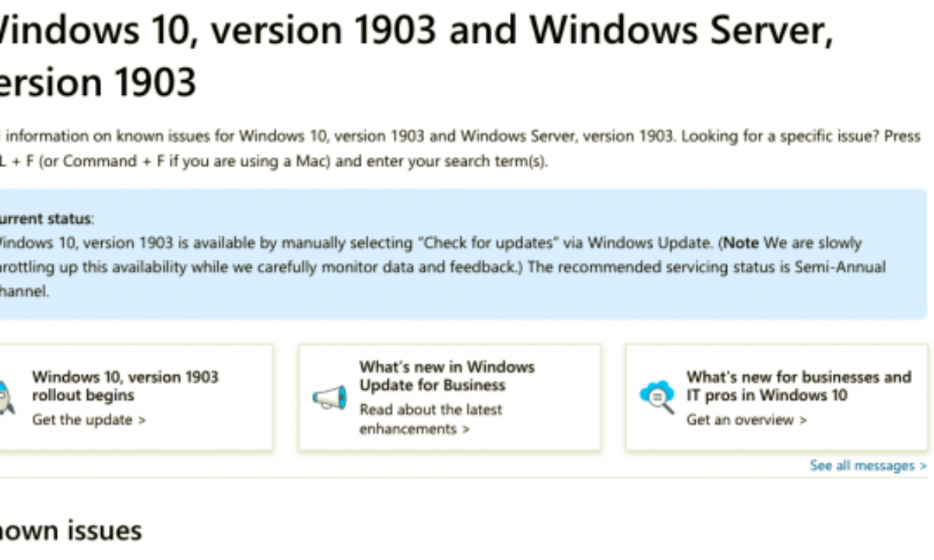Click the chevron after "See all messages"
Screen dimensions: 934x560
click(923, 466)
